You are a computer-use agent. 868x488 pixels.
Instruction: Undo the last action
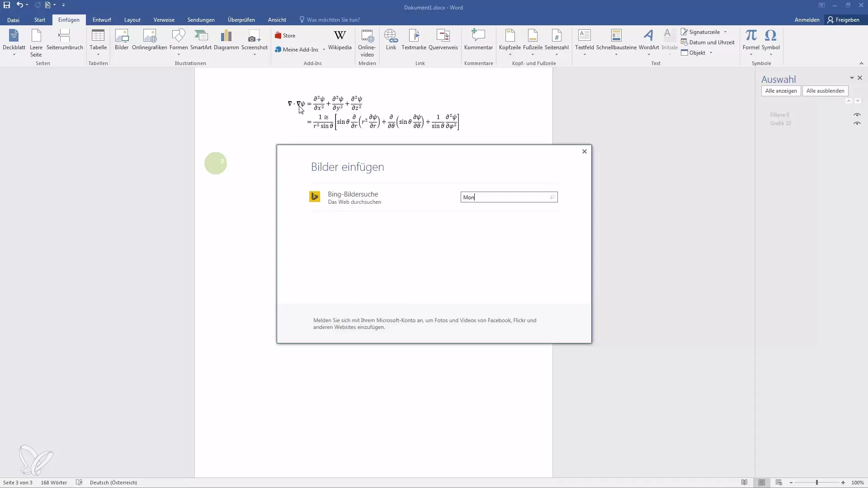tap(19, 5)
